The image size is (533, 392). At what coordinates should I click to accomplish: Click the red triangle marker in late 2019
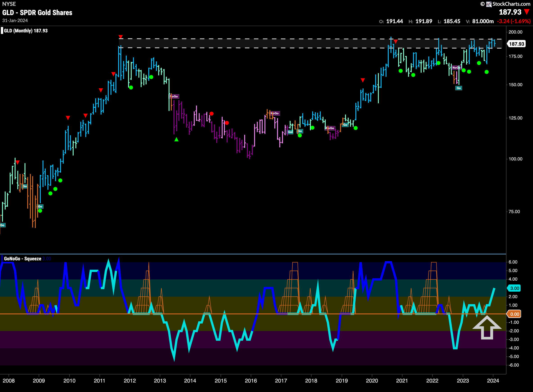pyautogui.click(x=363, y=80)
